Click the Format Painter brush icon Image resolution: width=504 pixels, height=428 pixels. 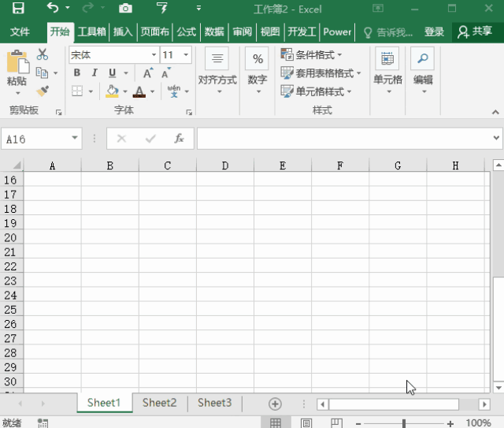point(43,91)
